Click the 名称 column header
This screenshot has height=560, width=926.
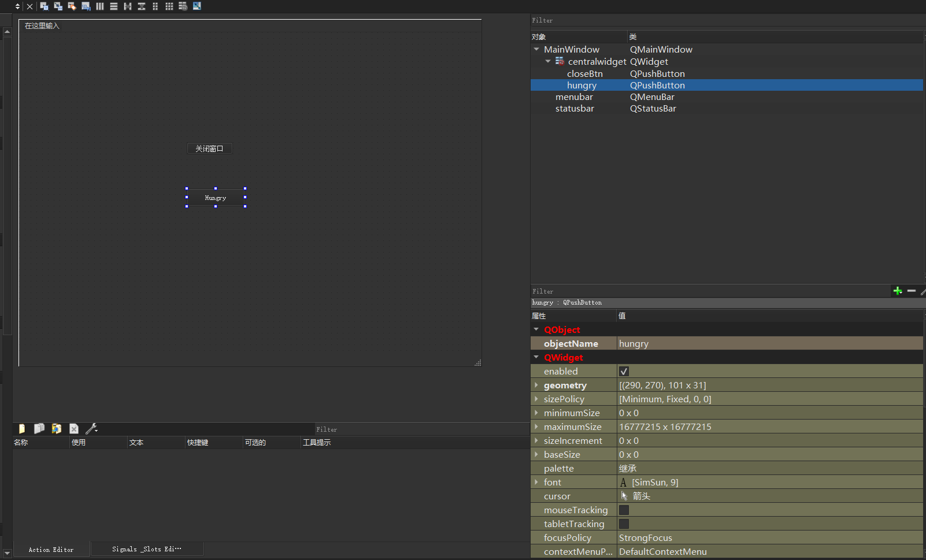tap(41, 442)
